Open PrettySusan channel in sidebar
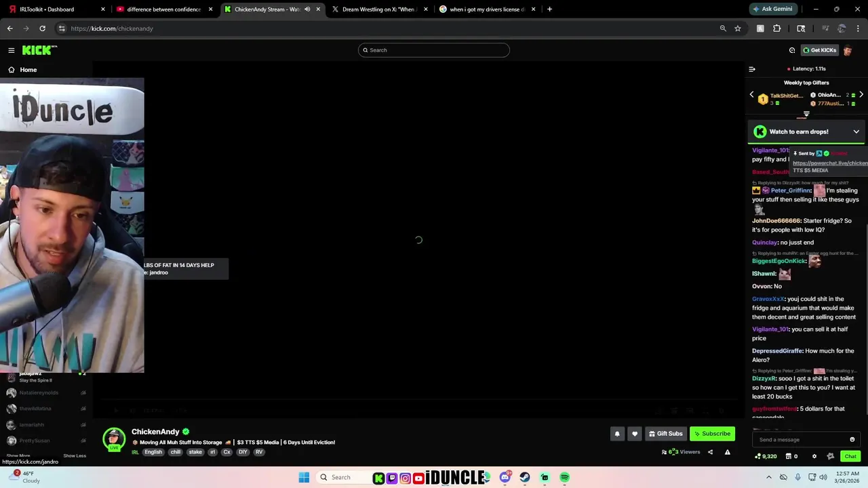Screen dimensions: 868x488 (x=34, y=441)
